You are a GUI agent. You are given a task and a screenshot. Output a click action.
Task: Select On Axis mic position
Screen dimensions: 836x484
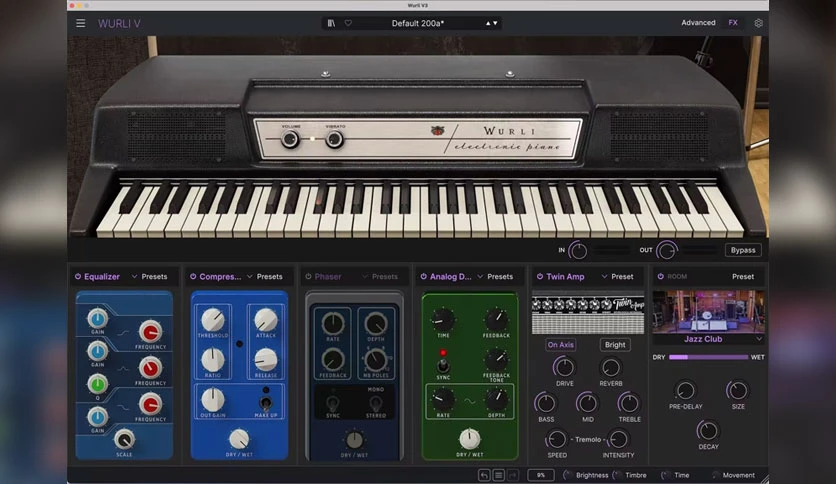560,344
